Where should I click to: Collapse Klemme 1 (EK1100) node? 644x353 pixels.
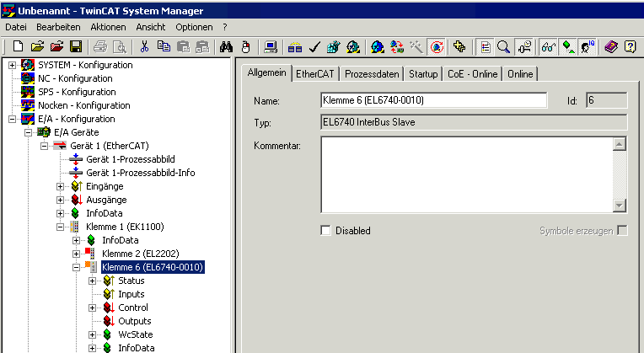click(60, 227)
